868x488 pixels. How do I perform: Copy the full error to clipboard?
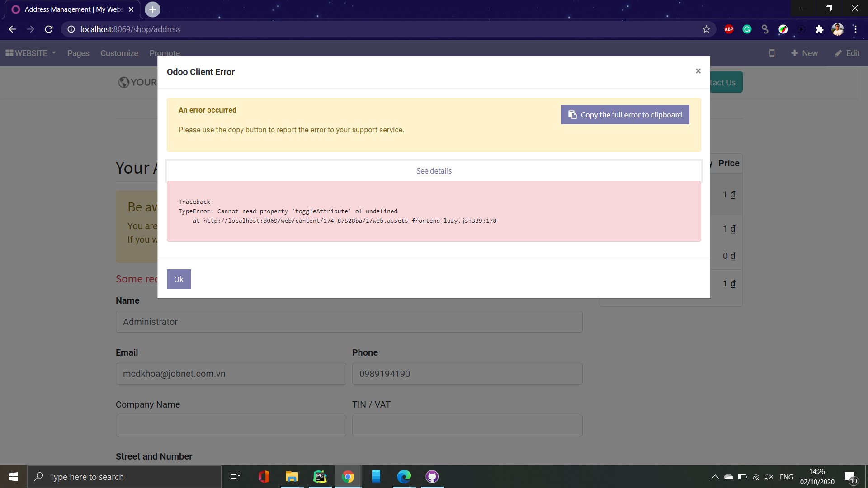(625, 115)
